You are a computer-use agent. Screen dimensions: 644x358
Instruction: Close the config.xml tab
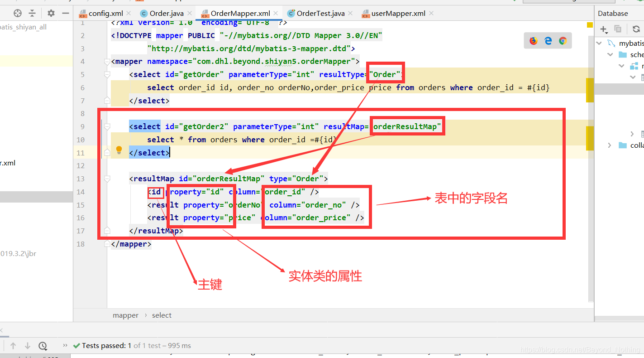[x=129, y=14]
